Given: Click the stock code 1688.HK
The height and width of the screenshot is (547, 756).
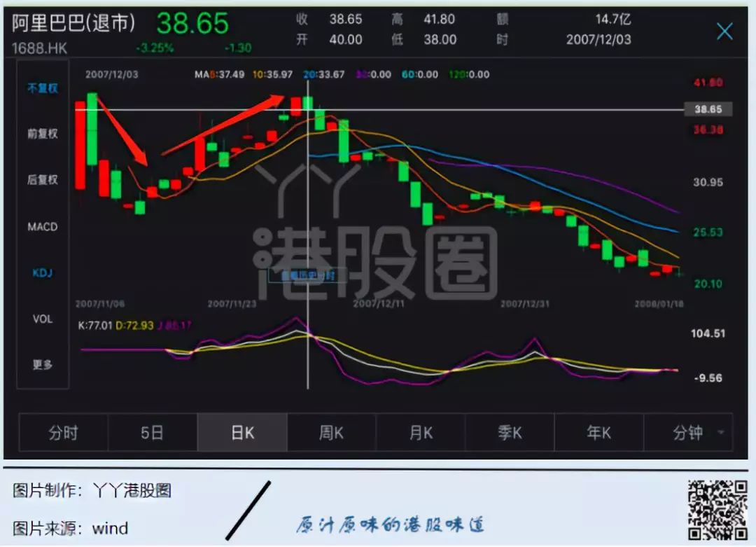Looking at the screenshot, I should [x=39, y=49].
